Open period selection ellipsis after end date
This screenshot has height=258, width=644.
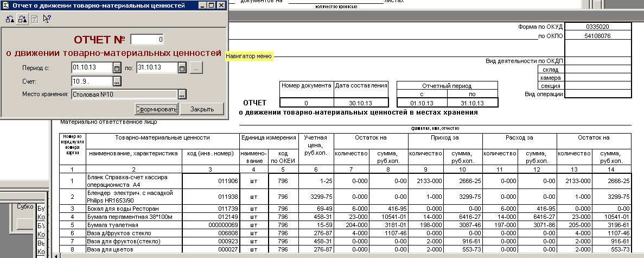[196, 68]
